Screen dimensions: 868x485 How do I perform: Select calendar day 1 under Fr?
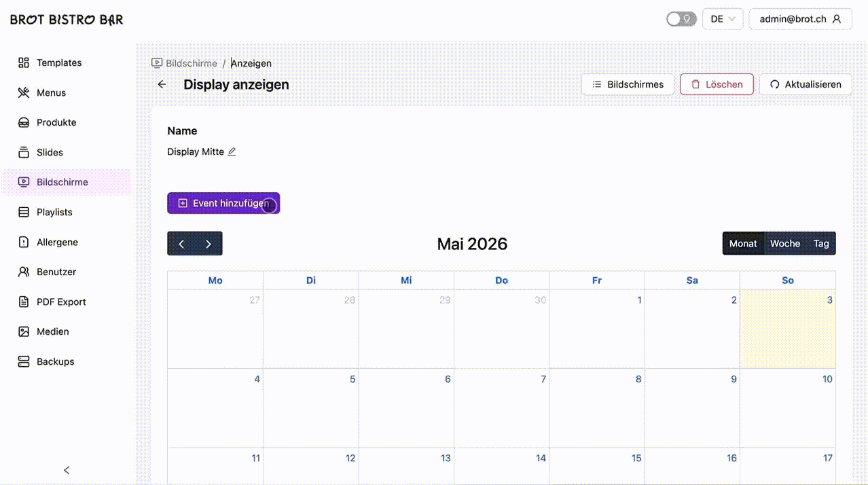596,329
